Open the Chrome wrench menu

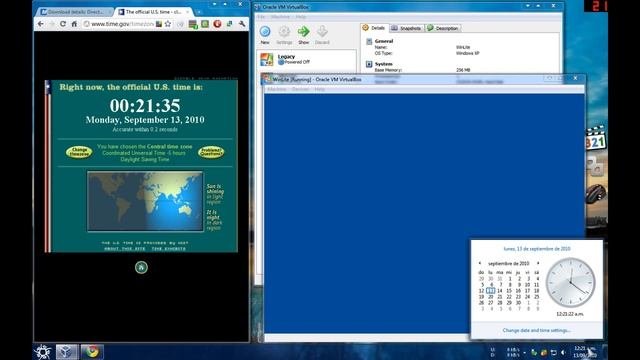(x=242, y=24)
